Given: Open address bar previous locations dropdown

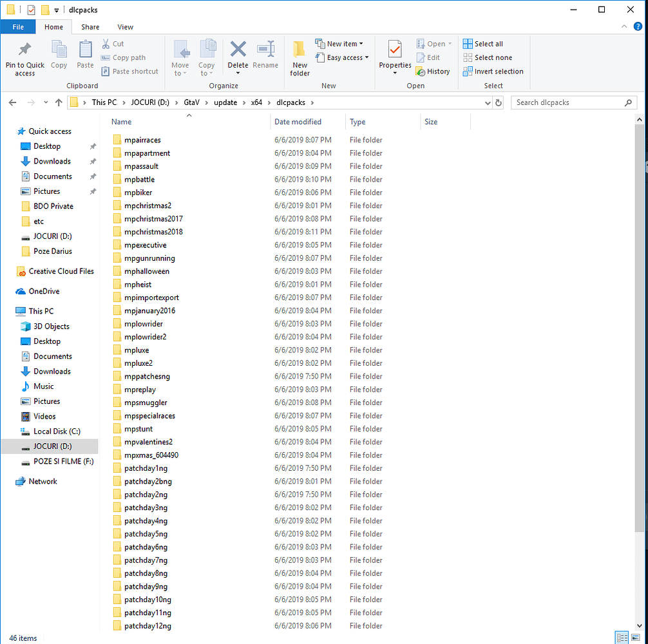Looking at the screenshot, I should [488, 102].
